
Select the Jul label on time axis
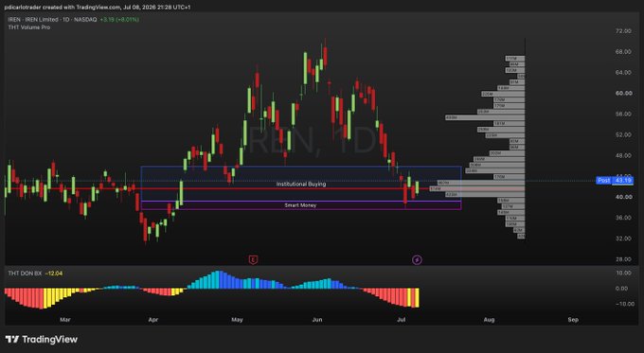[402, 320]
